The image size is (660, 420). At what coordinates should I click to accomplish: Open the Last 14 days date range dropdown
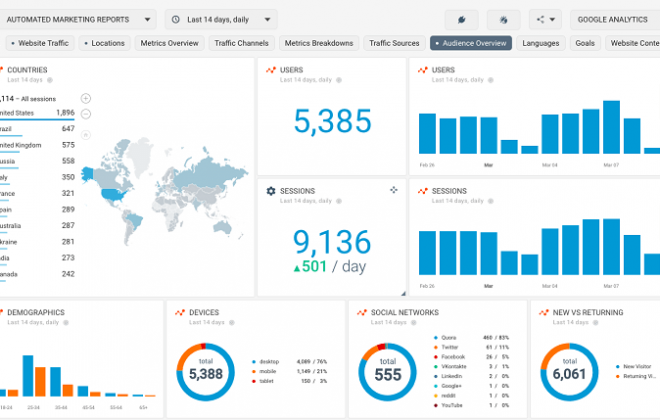pyautogui.click(x=221, y=19)
